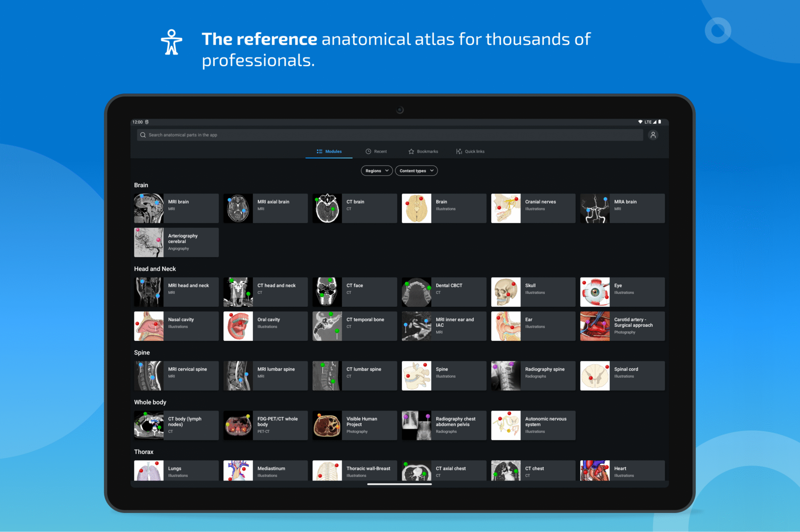Viewport: 800px width, 532px height.
Task: Open the Recent history icon
Action: (x=368, y=151)
